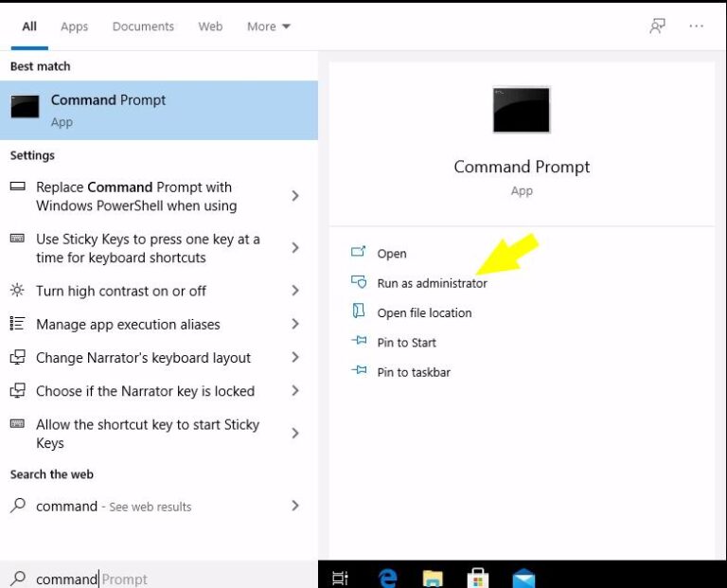Click the list icon beside app execution aliases

[17, 323]
